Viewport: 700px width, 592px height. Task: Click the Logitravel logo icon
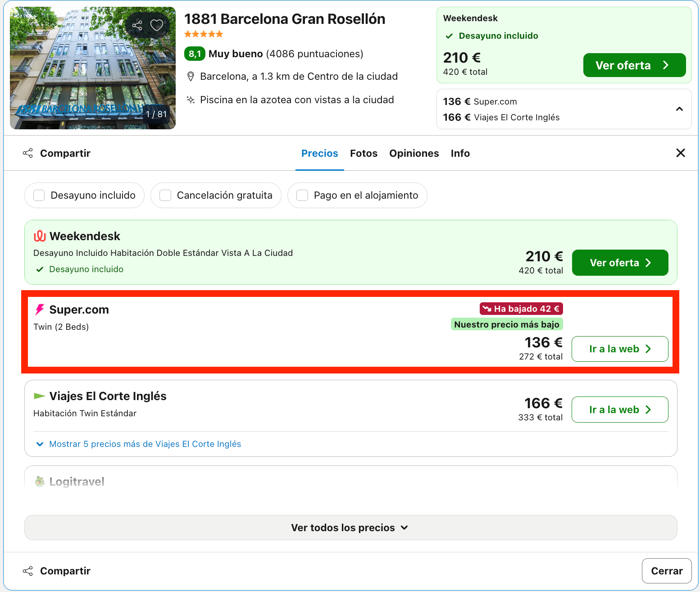pos(40,482)
